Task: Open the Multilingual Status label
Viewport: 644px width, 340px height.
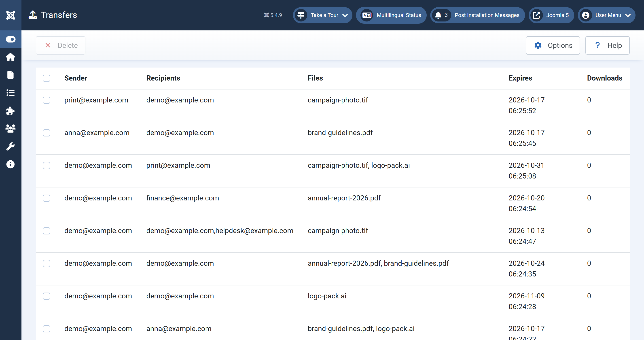Action: (399, 15)
